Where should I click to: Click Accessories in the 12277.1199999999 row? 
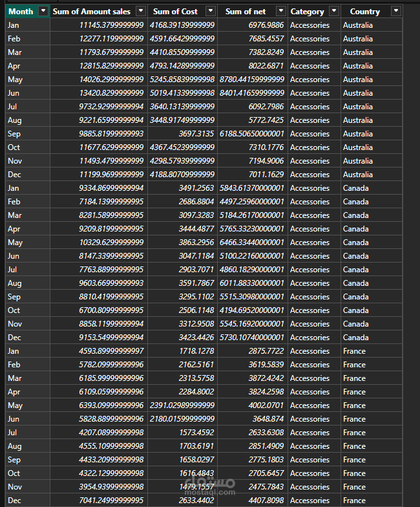point(314,39)
